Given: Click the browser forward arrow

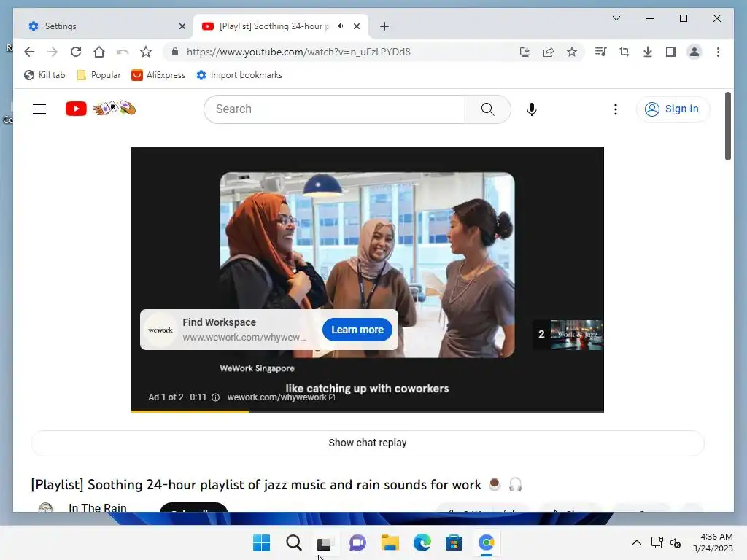Looking at the screenshot, I should click(x=53, y=52).
